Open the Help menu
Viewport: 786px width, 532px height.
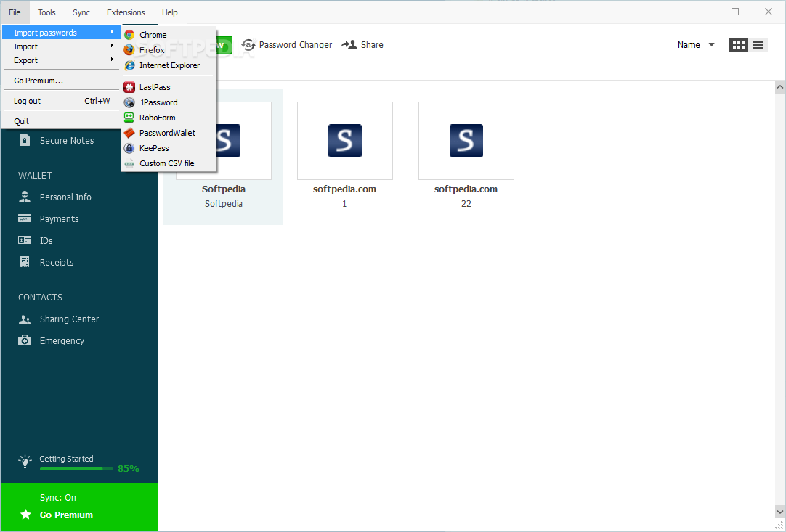click(x=169, y=12)
